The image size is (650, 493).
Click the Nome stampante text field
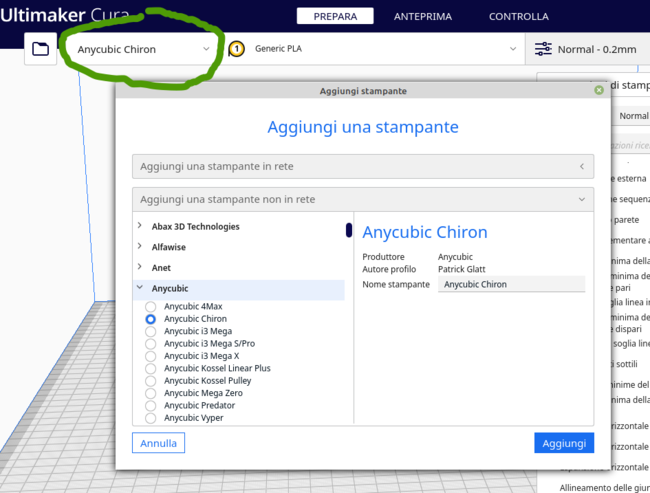[511, 284]
